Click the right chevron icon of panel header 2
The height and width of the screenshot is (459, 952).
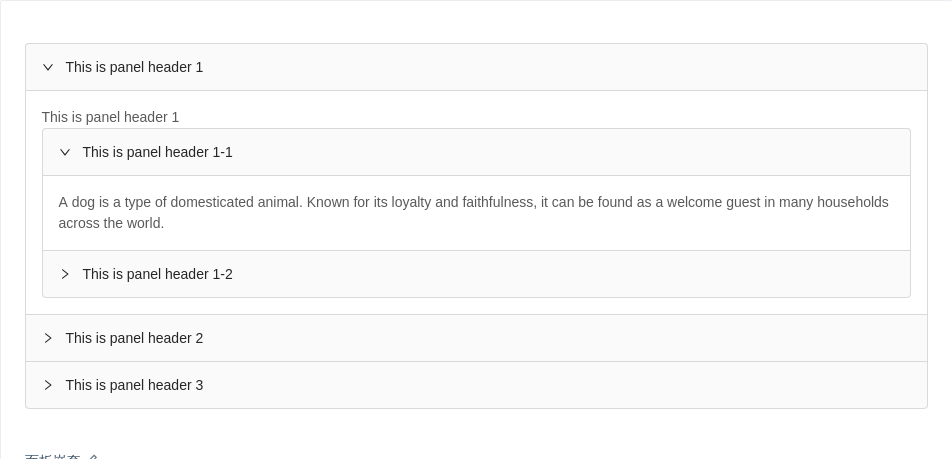(x=48, y=338)
